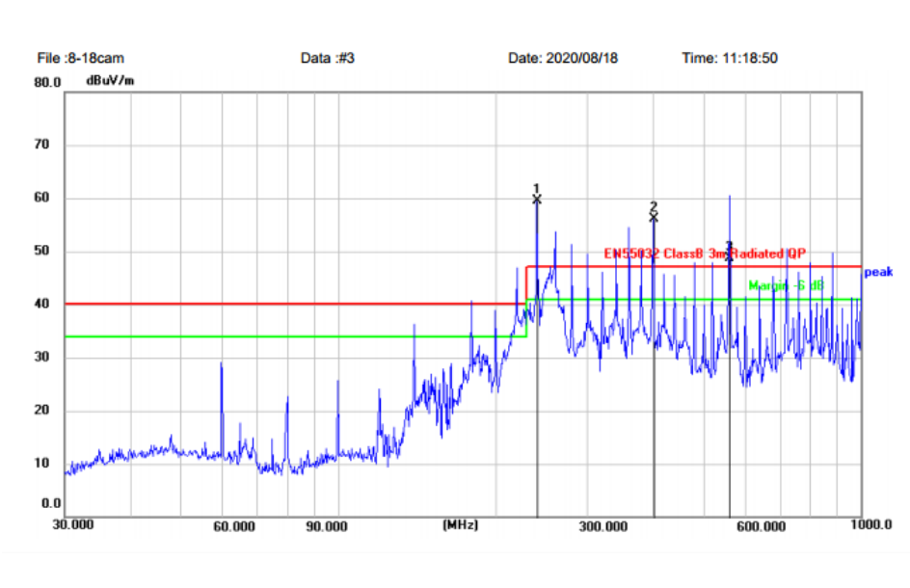Click the 80.0 y-axis value
910x588 pixels.
pos(48,83)
